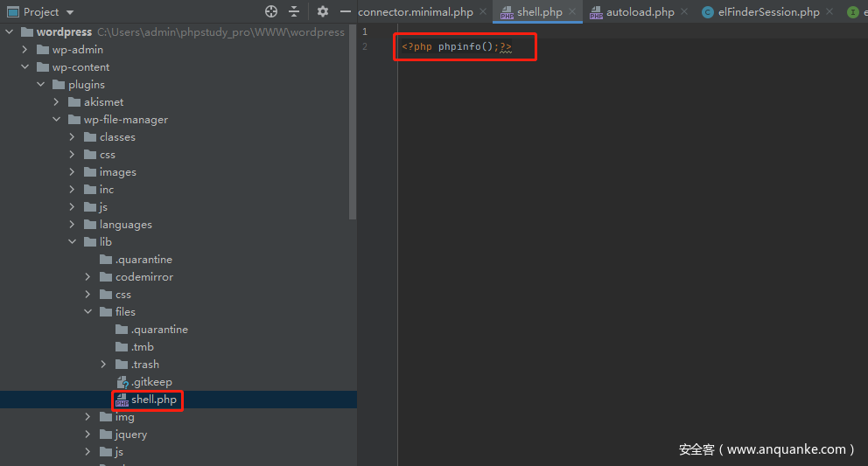This screenshot has width=868, height=466.
Task: Expand the codemirror folder
Action: [87, 277]
